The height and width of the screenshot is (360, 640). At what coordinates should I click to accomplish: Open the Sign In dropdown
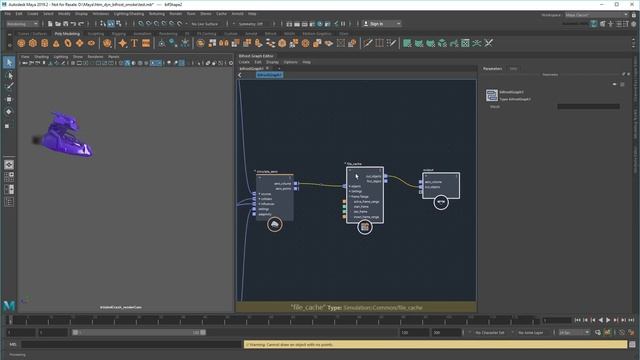[382, 24]
